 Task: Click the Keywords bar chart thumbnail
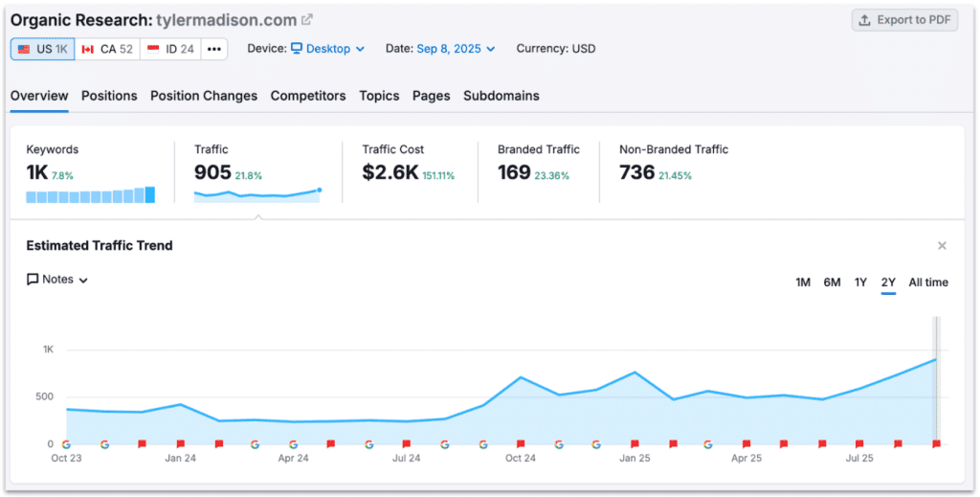90,195
